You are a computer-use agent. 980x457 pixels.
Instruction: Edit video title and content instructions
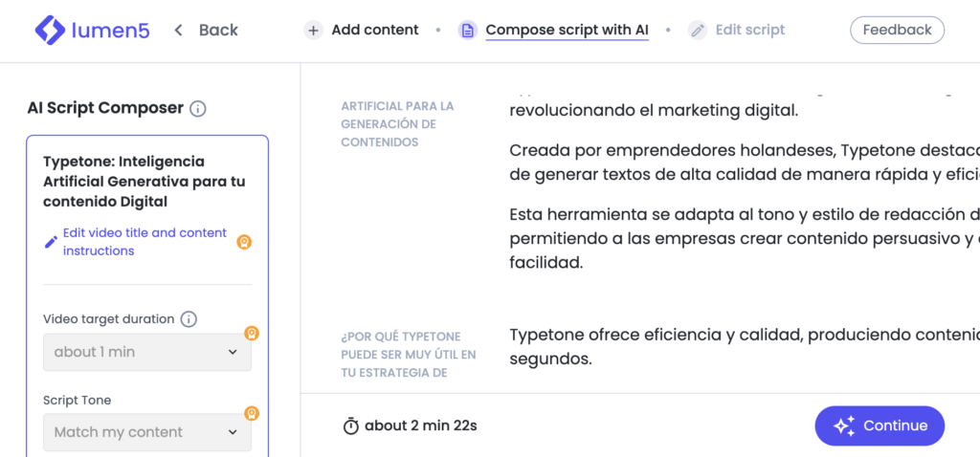[x=145, y=242]
